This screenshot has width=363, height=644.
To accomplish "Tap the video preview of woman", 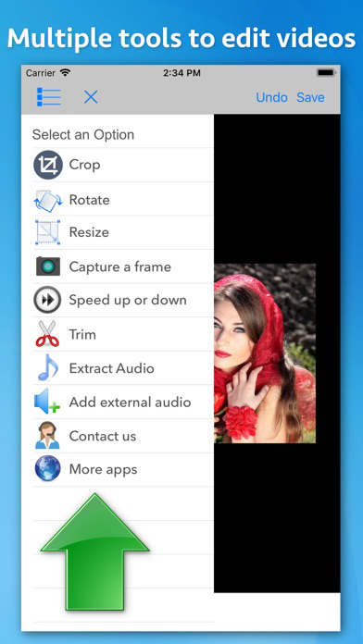I will click(x=265, y=353).
